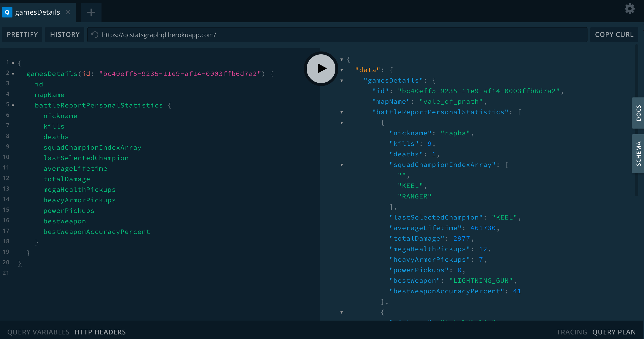Collapse the "data" object in response

click(x=342, y=70)
